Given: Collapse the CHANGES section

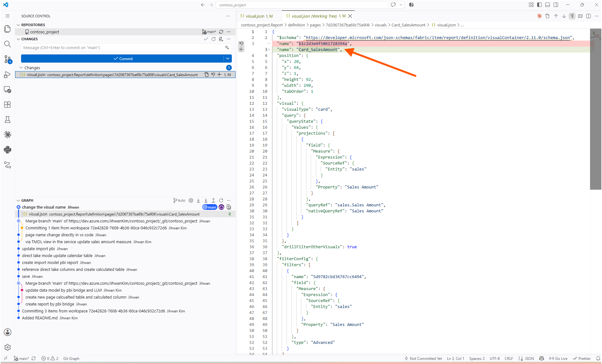Looking at the screenshot, I should 18,39.
